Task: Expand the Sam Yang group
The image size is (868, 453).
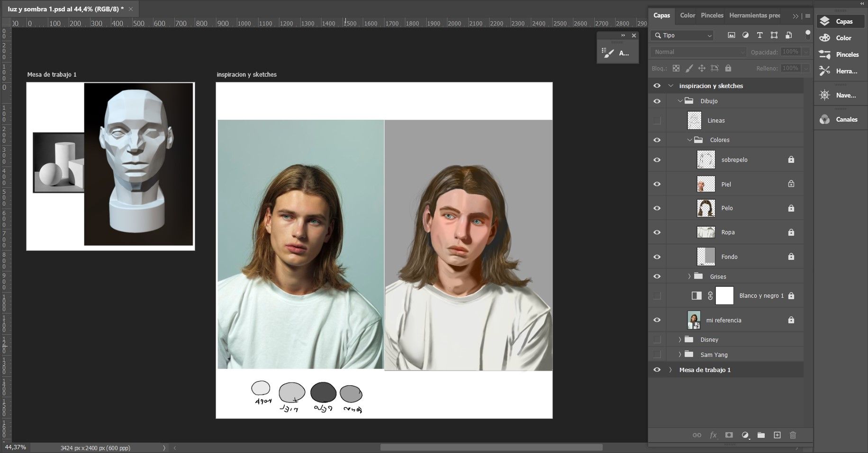Action: [x=680, y=355]
